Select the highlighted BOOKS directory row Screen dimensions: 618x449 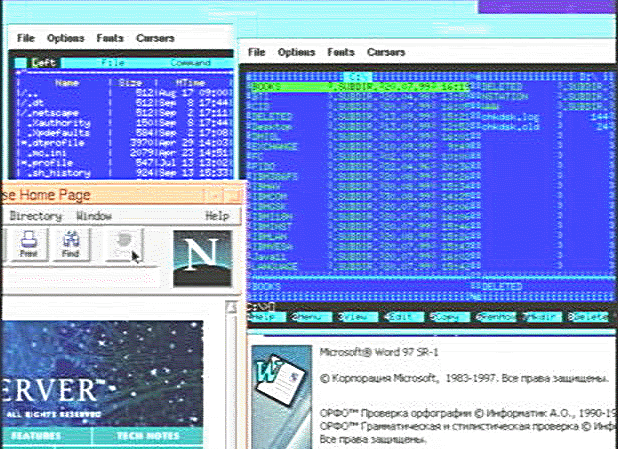click(x=361, y=87)
